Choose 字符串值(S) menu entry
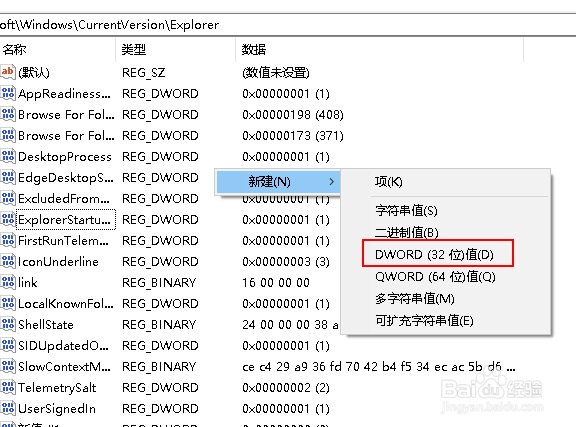 click(406, 211)
